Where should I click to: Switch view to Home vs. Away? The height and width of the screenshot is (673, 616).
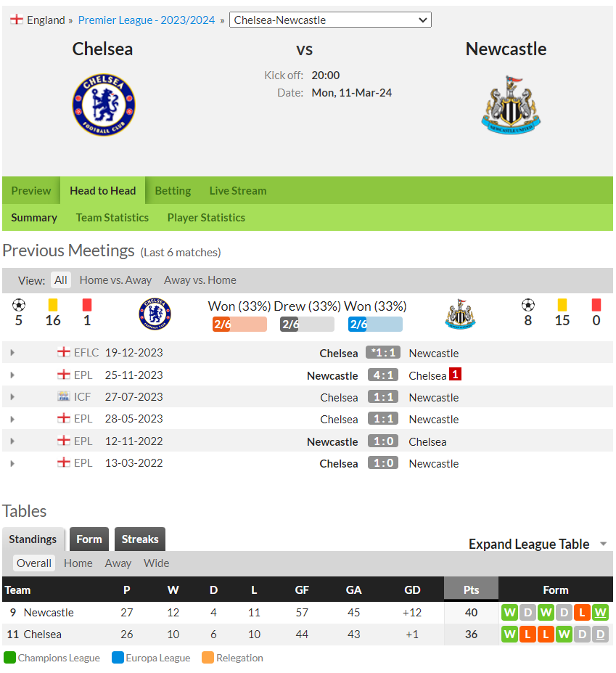(115, 280)
